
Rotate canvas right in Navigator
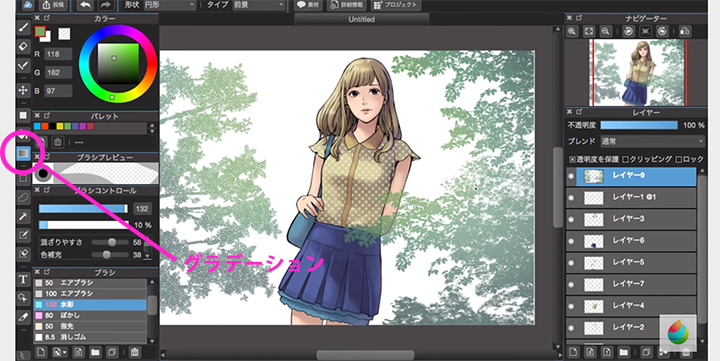pos(662,31)
